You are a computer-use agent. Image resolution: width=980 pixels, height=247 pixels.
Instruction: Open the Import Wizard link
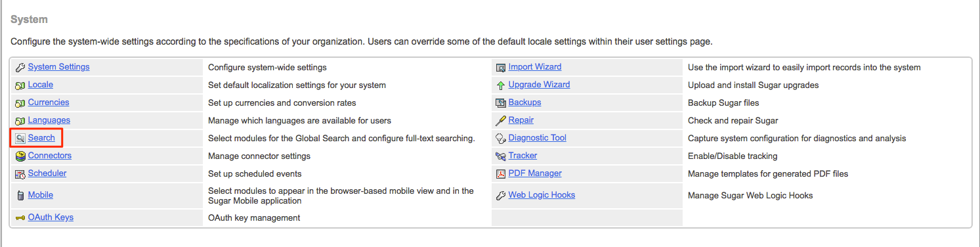[535, 67]
